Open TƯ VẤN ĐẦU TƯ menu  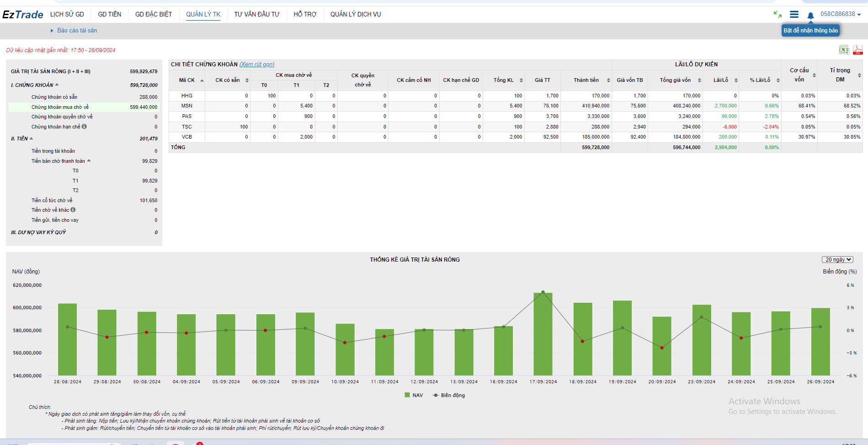(x=257, y=14)
